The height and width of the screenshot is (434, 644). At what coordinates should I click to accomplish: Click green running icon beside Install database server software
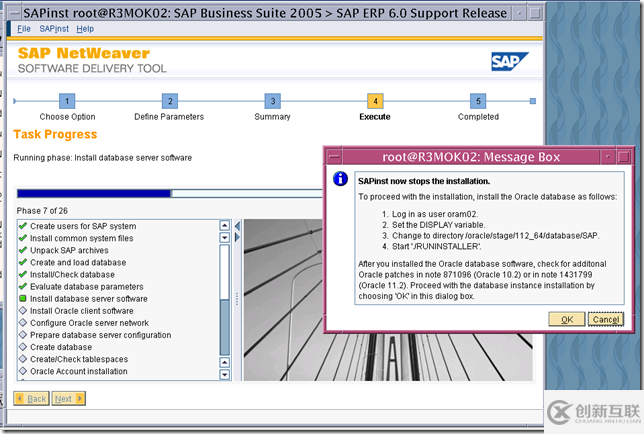23,299
